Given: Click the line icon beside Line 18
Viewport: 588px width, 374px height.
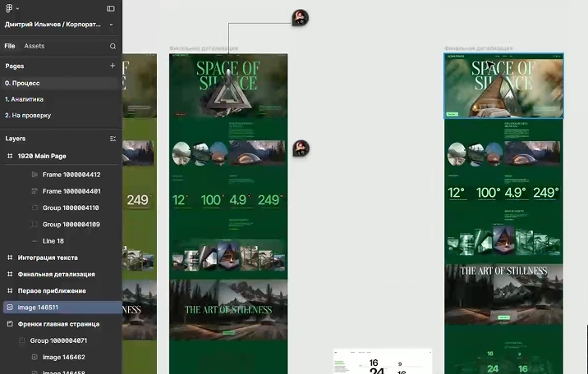Looking at the screenshot, I should (34, 241).
